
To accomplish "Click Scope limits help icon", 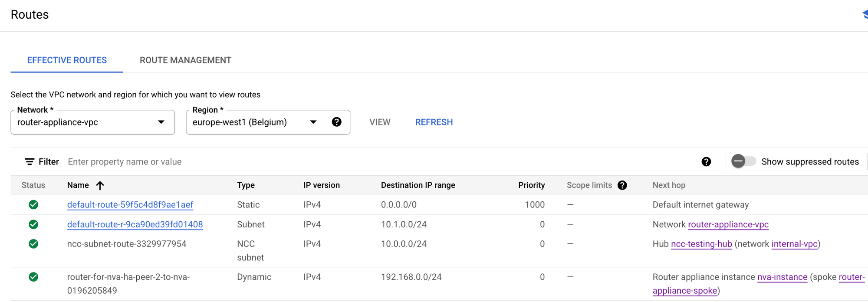I will click(x=622, y=185).
